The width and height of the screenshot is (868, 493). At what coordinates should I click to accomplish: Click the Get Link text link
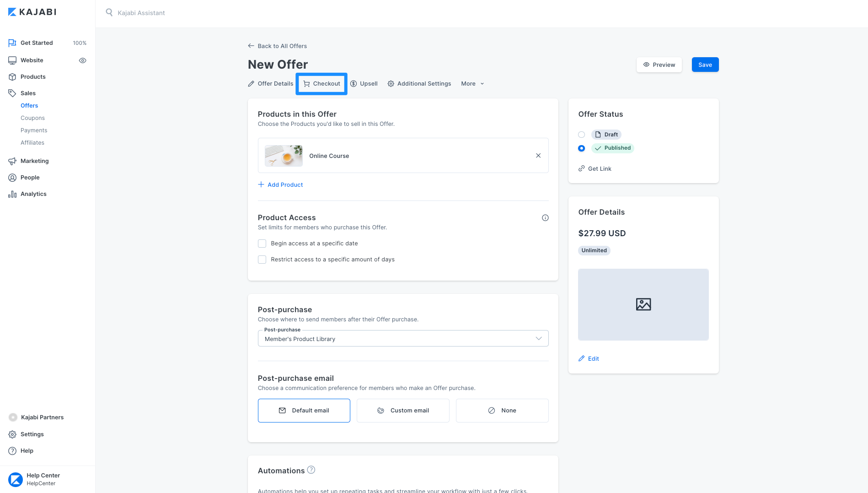tap(600, 169)
